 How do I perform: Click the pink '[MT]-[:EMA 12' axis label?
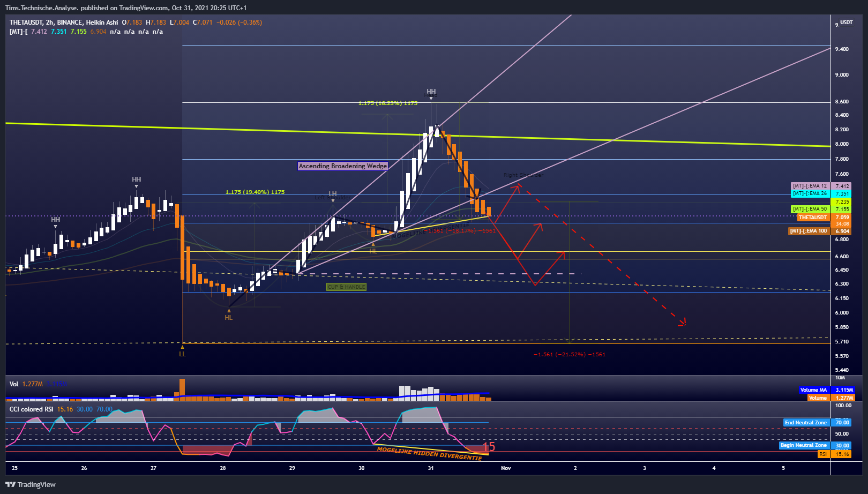coord(810,186)
